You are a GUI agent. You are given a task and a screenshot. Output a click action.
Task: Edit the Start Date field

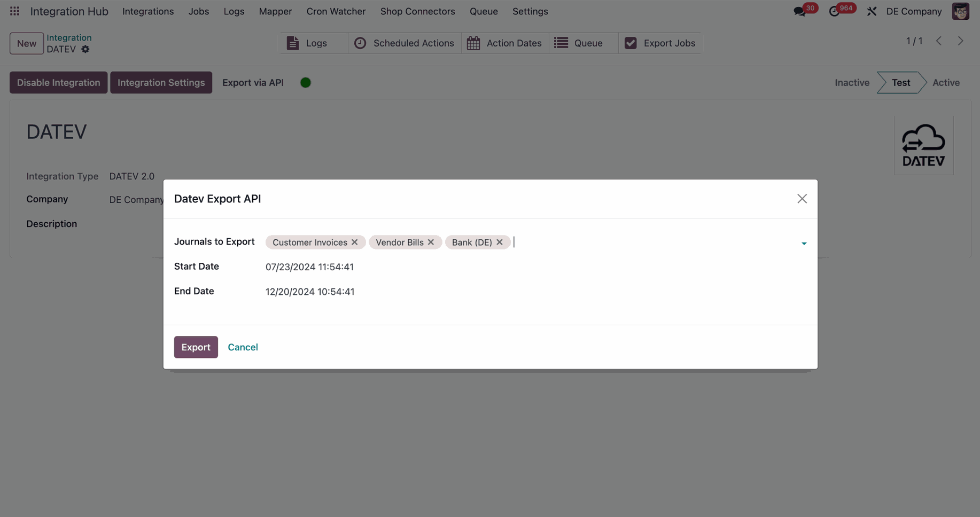point(536,267)
